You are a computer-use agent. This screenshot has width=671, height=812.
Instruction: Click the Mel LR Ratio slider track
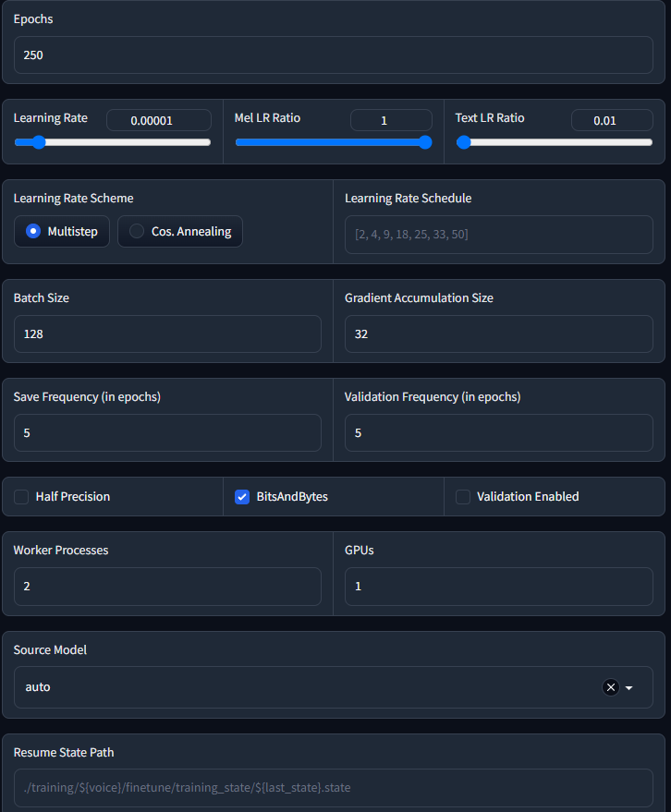[x=333, y=142]
